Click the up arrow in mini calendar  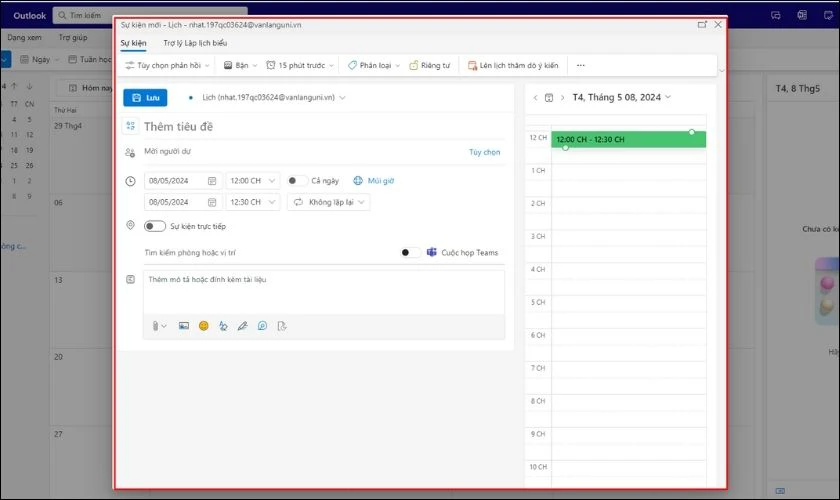pos(14,86)
